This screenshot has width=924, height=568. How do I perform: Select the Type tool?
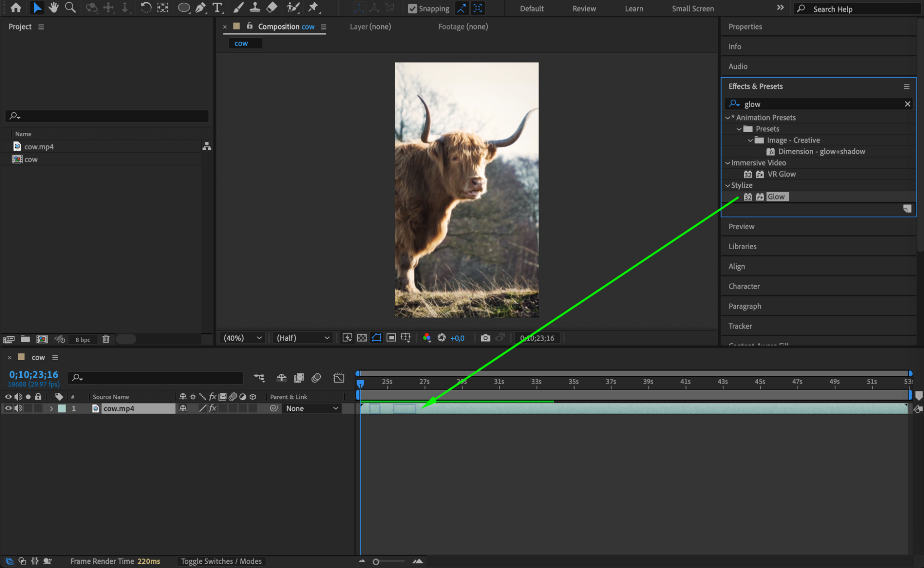[217, 7]
